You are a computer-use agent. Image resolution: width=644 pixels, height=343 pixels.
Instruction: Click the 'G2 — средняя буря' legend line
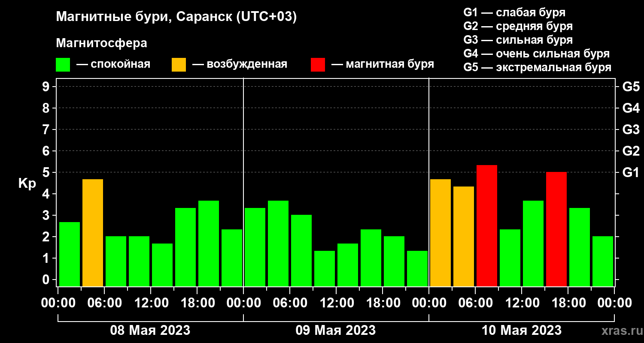pos(518,26)
